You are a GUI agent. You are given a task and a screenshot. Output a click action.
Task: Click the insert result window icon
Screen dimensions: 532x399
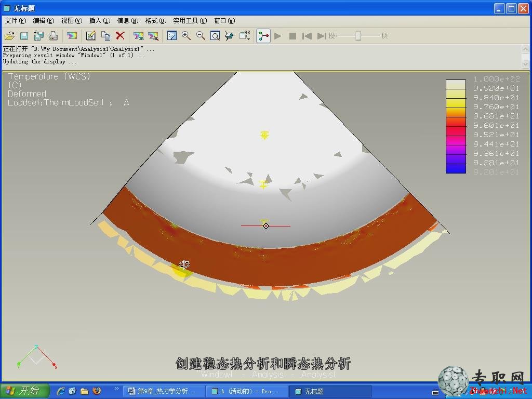point(72,36)
